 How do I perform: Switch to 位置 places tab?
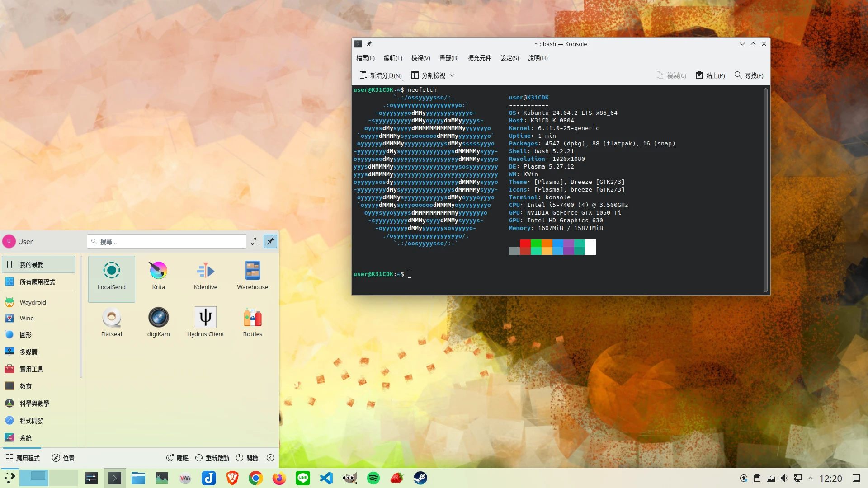coord(63,458)
